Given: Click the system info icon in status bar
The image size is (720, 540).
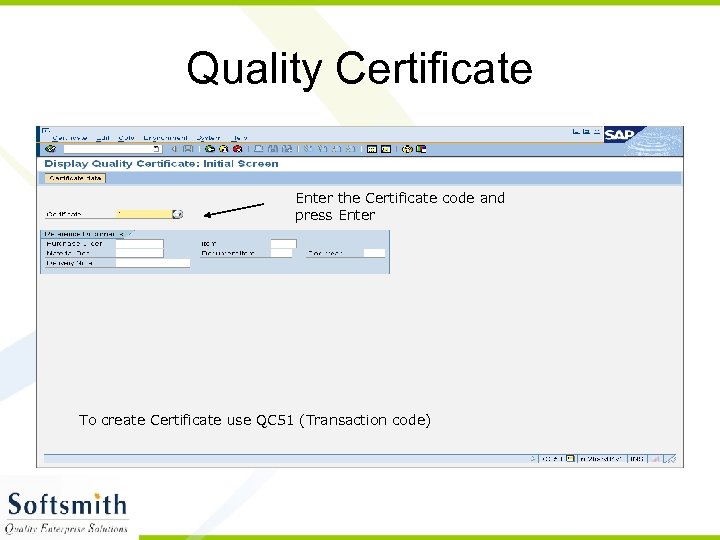Looking at the screenshot, I should click(x=570, y=458).
